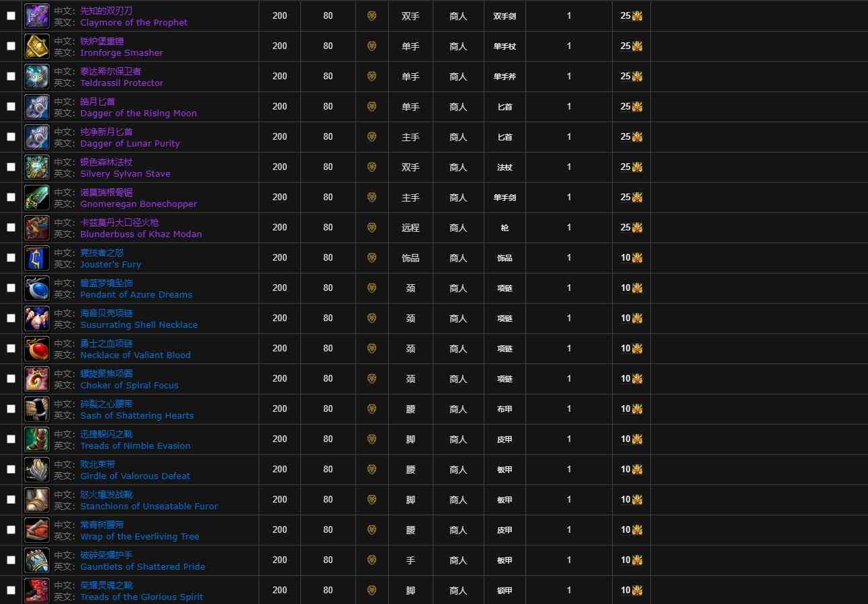Open the Ironforge Smasher English name link
The height and width of the screenshot is (604, 868).
pos(122,52)
